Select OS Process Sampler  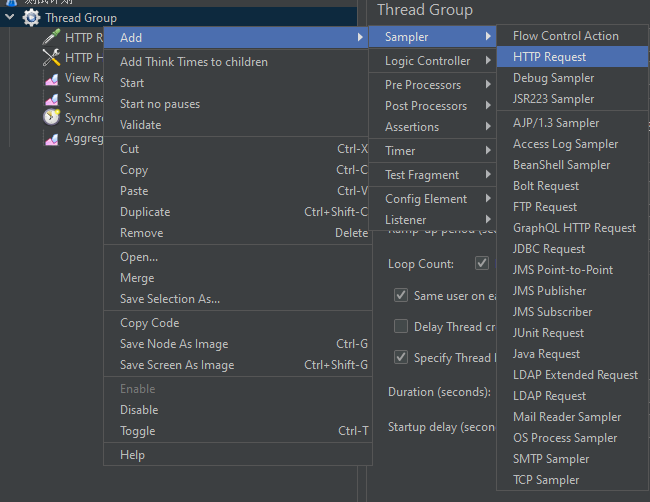point(572,438)
